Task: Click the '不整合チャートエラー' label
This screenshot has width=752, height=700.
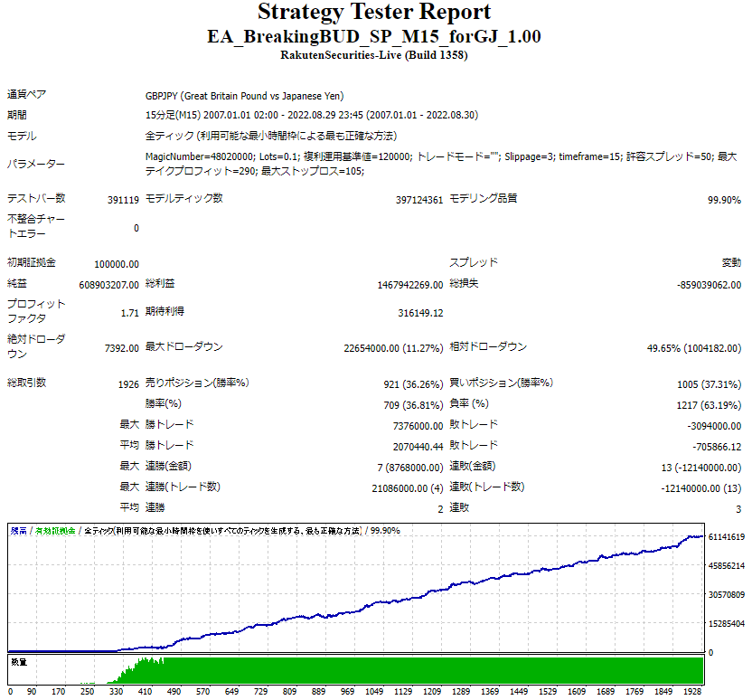Action: (36, 226)
